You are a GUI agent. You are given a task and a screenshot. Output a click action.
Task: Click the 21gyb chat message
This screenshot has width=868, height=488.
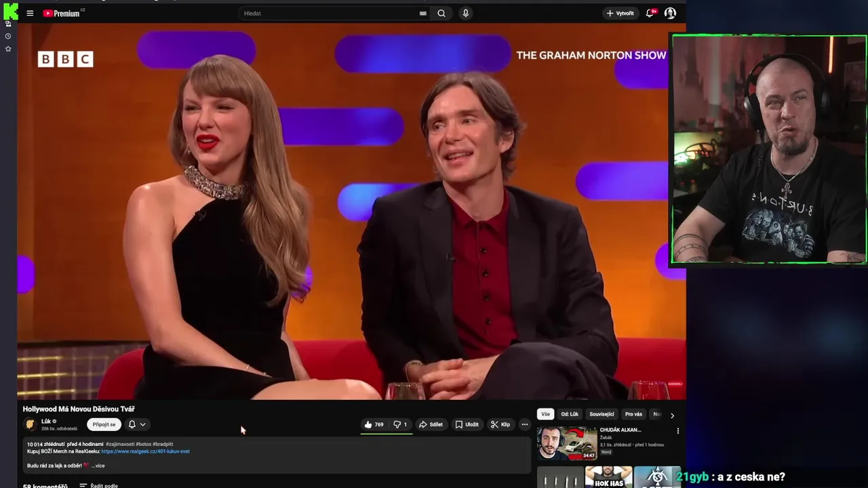[730, 476]
